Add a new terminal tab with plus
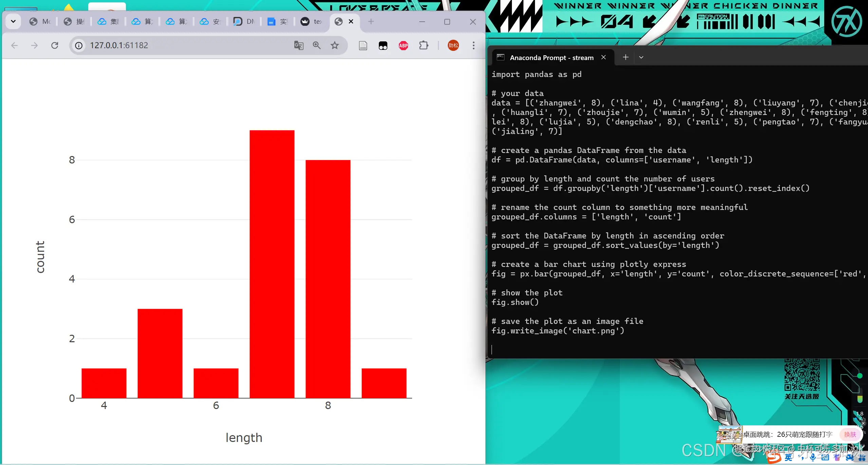 (625, 57)
